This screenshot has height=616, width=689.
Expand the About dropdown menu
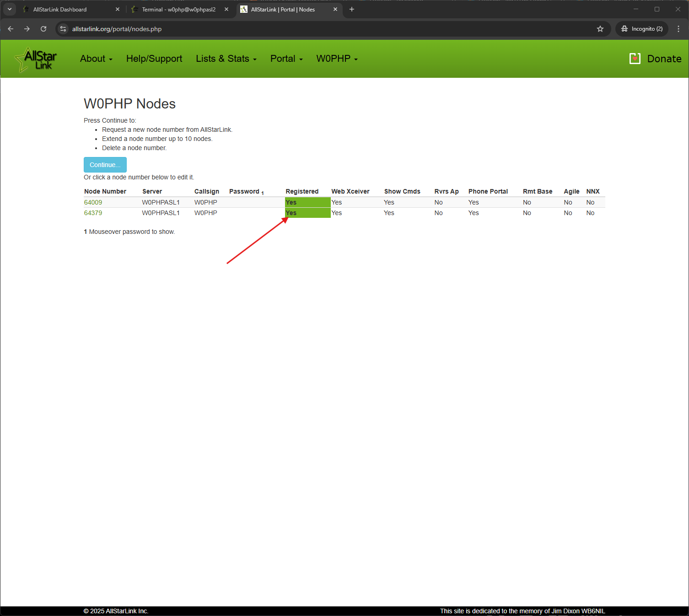coord(96,59)
